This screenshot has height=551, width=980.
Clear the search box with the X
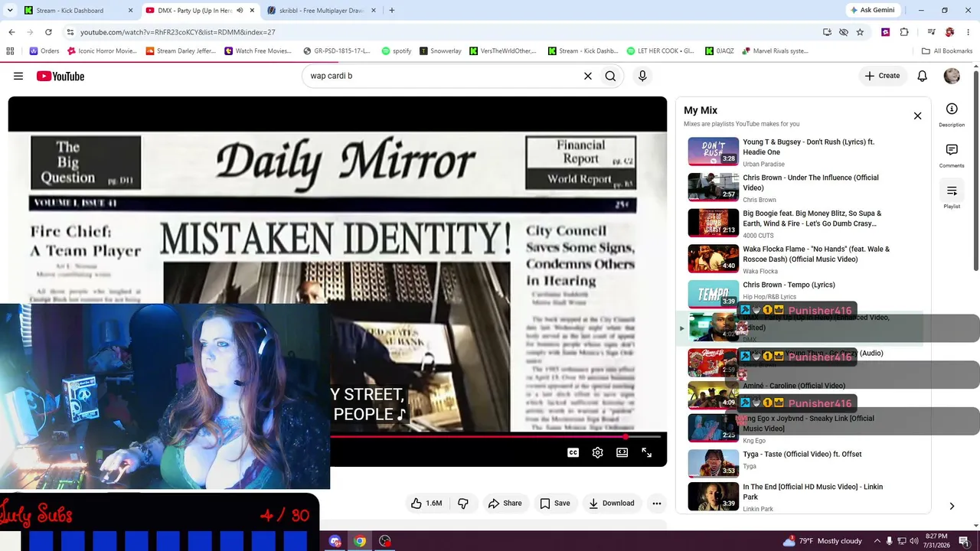588,76
